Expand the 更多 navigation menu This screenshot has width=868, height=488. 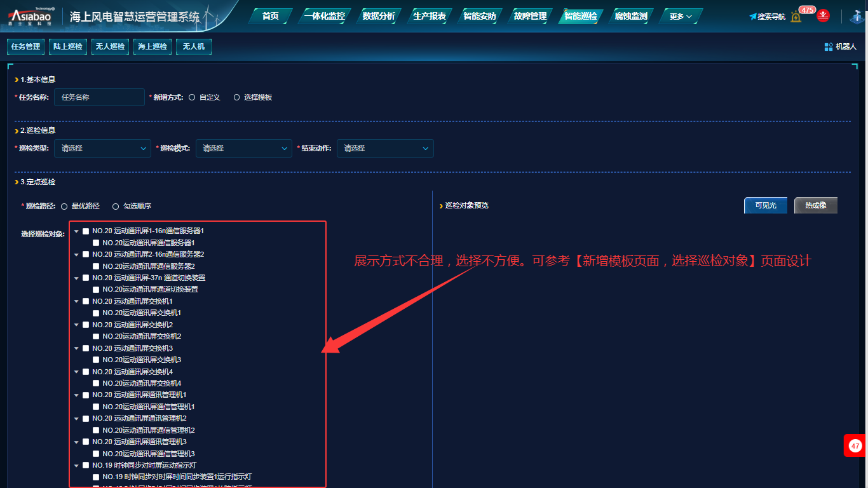681,17
